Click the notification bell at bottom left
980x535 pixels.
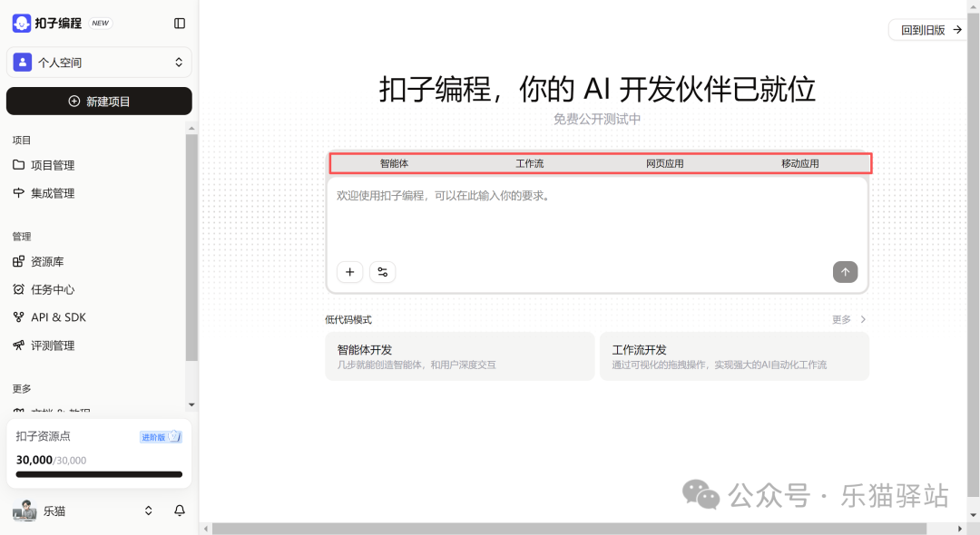[x=179, y=511]
